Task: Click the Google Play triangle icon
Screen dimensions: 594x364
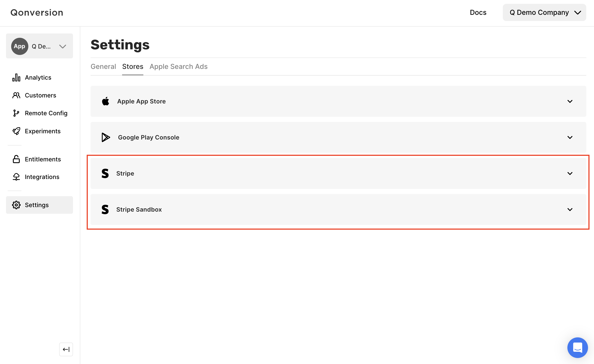Action: click(x=106, y=137)
